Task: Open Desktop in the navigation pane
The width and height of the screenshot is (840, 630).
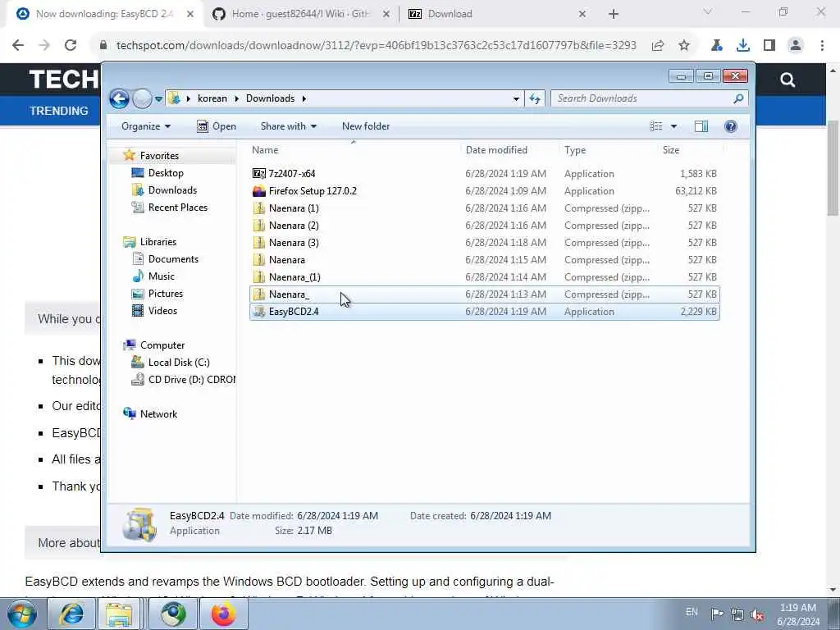Action: tap(166, 173)
